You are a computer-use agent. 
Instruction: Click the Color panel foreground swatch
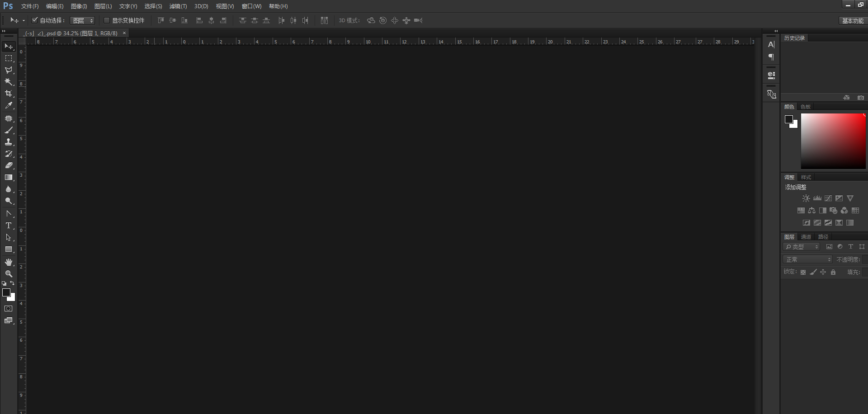[789, 119]
